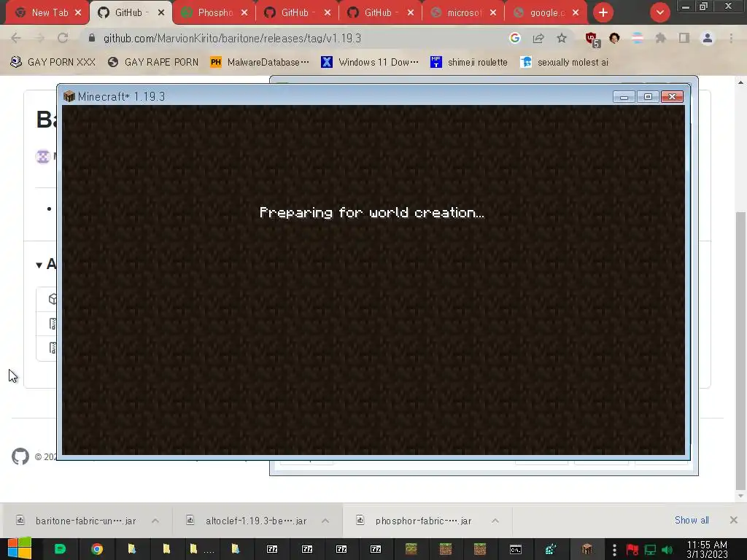Screen dimensions: 747x560
Task: Click the Google icon in the address bar
Action: tap(514, 38)
